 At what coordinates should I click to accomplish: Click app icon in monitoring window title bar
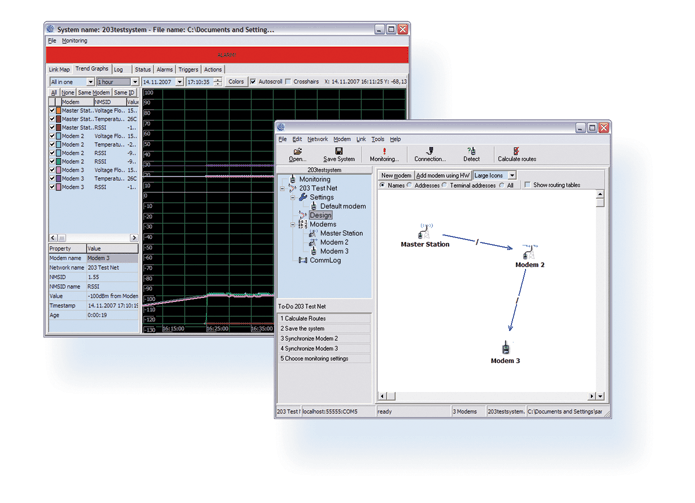point(51,29)
